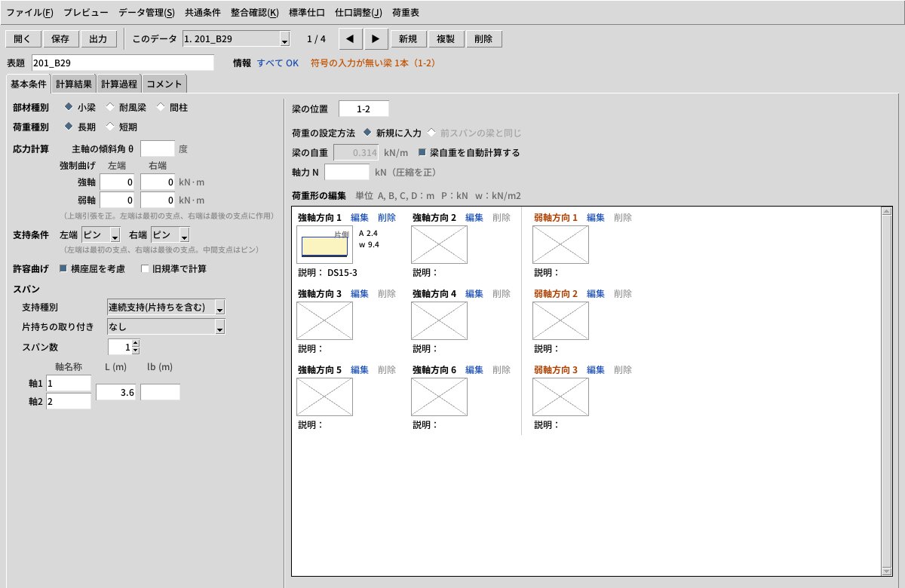Open the 整合確認(K) menu
This screenshot has width=905, height=588.
255,13
